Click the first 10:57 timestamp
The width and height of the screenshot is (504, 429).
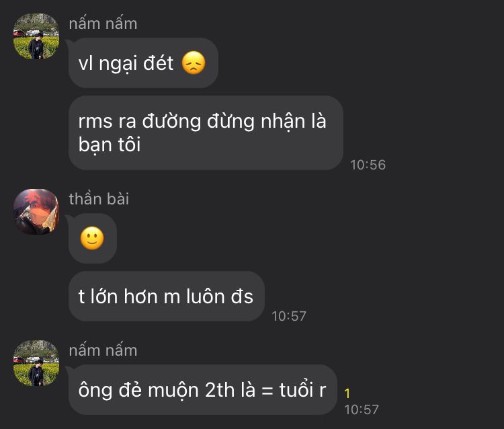(x=289, y=317)
